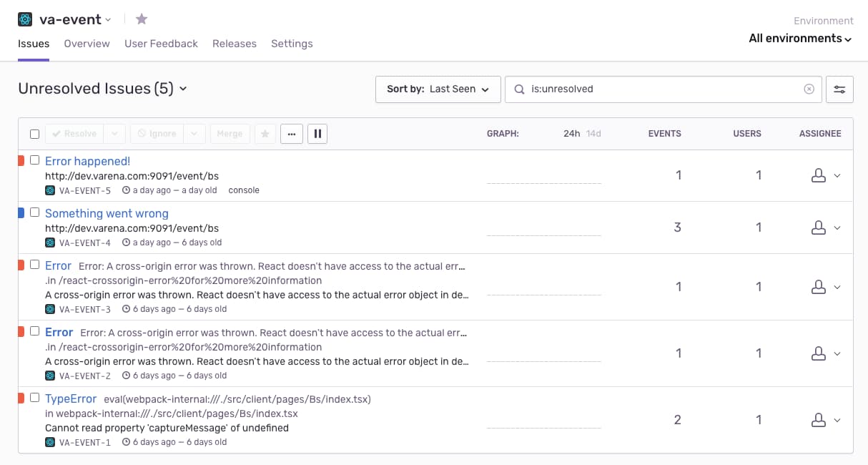Open the User Feedback tab
868x465 pixels.
[161, 44]
